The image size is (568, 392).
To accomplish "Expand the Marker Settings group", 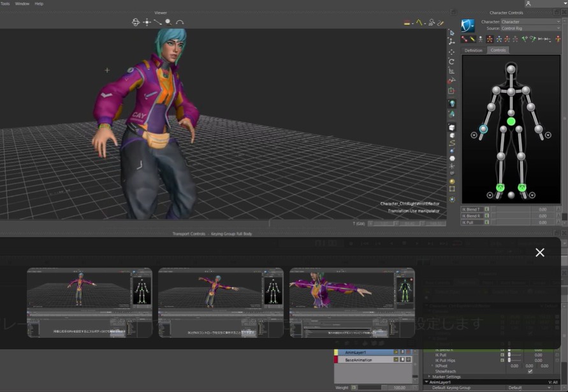I will (430, 377).
